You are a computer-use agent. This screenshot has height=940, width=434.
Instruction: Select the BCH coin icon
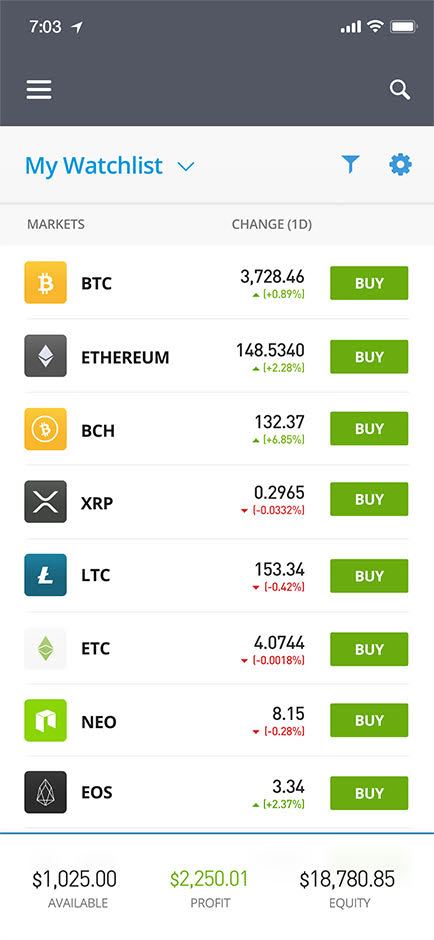[46, 429]
